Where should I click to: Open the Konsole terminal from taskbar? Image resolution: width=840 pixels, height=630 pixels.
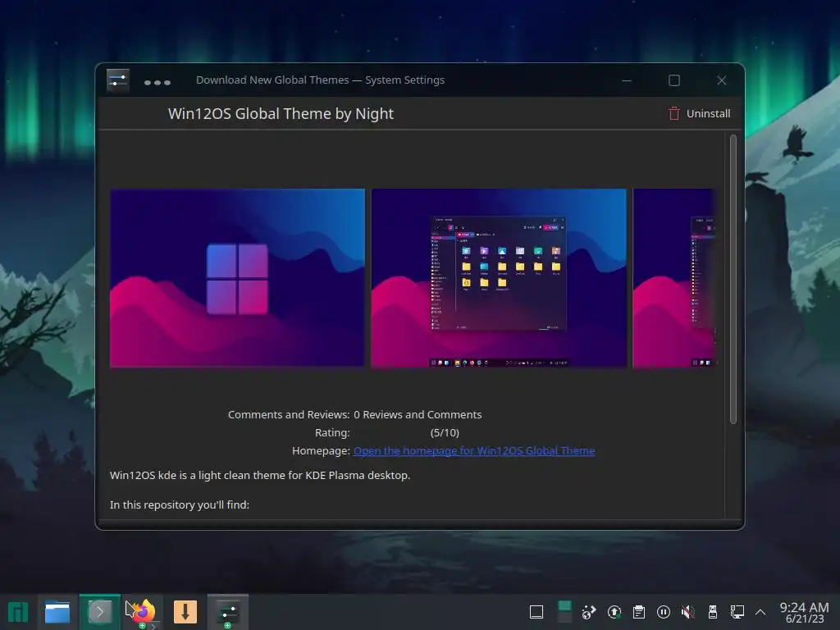coord(99,612)
